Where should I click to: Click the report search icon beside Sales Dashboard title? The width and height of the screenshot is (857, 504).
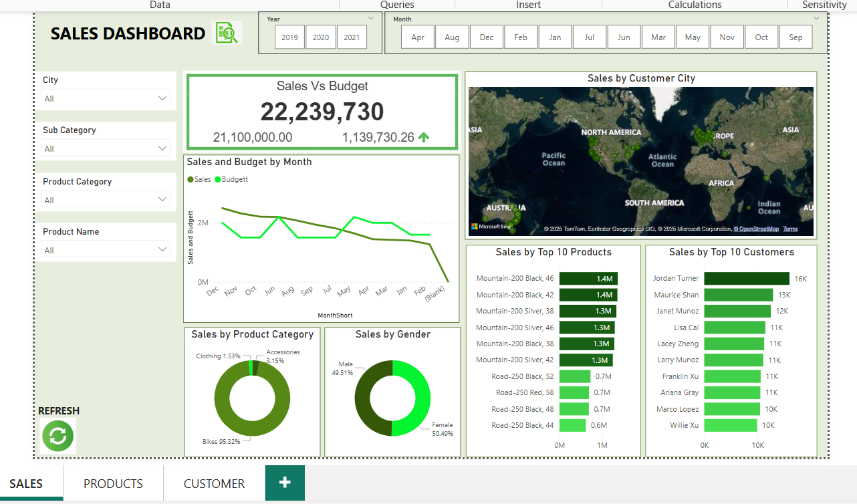[x=227, y=33]
